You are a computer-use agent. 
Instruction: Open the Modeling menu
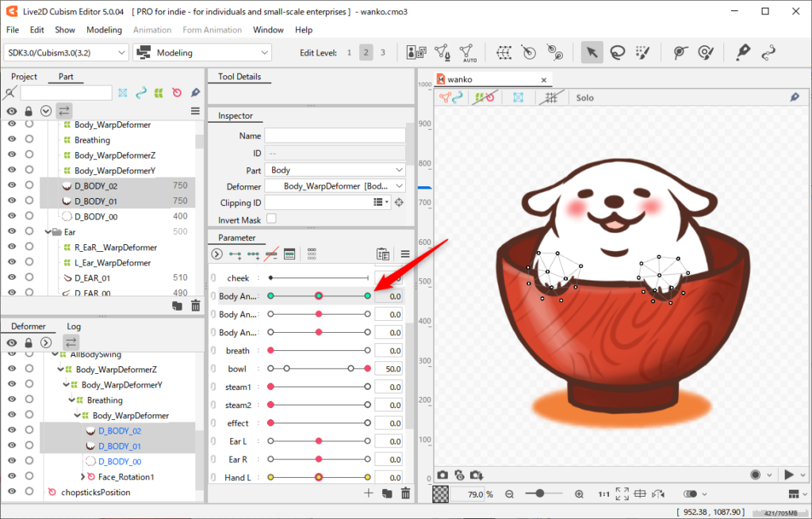point(104,30)
